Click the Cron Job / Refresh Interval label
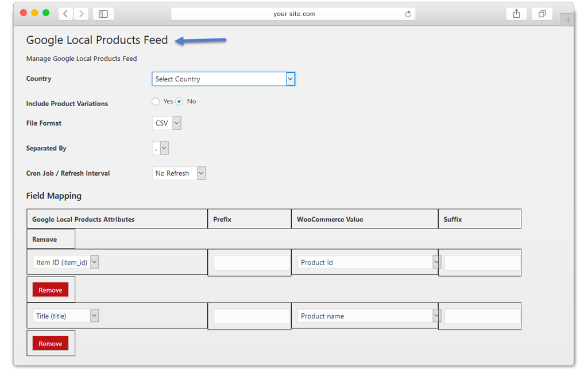Screen dimensions: 588x369 pos(68,173)
